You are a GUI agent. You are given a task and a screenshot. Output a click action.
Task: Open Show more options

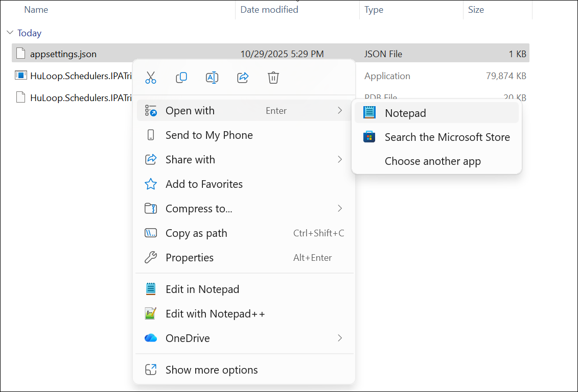[x=211, y=370]
